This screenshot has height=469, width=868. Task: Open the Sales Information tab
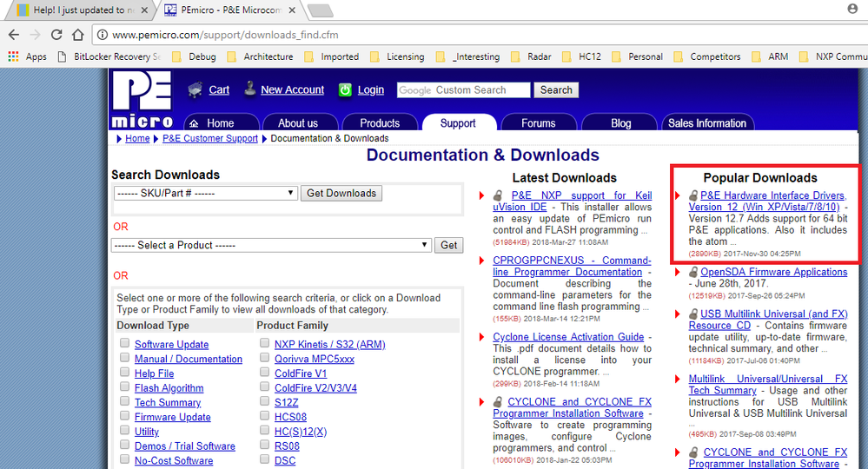point(707,122)
